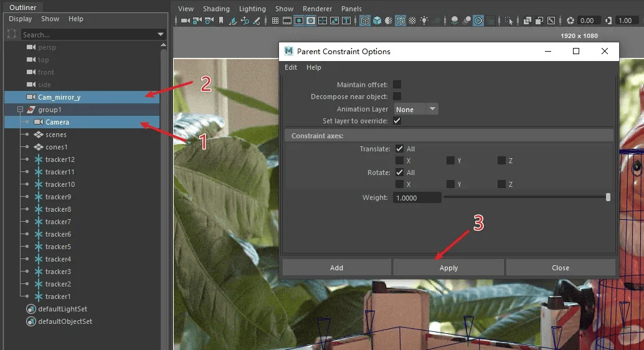Enable the Maintain offset checkbox
644x350 pixels.
[397, 85]
